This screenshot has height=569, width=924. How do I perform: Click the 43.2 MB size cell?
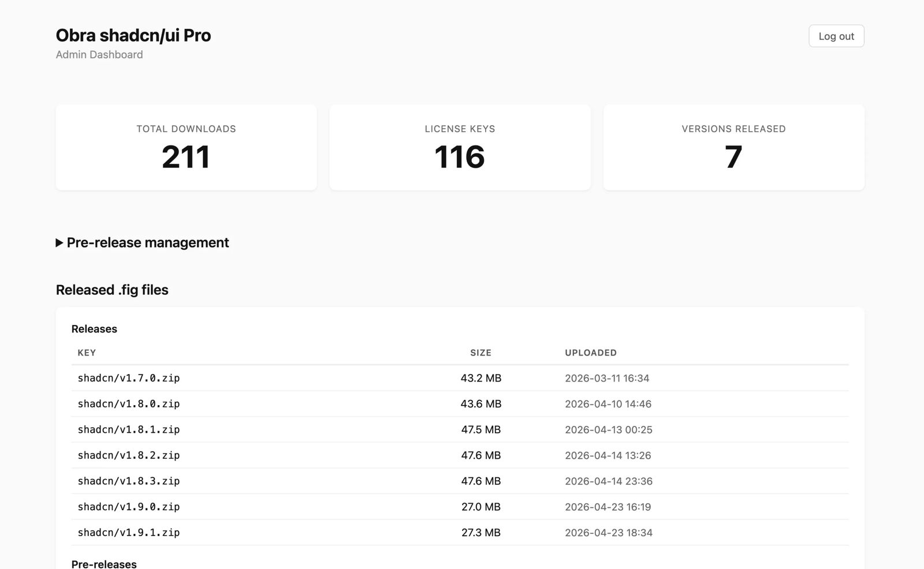point(481,378)
